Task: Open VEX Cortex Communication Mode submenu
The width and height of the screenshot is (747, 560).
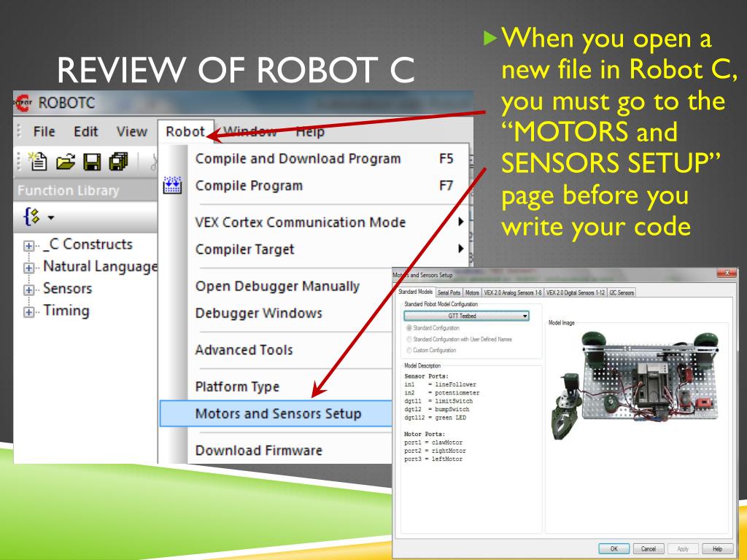Action: click(x=314, y=222)
